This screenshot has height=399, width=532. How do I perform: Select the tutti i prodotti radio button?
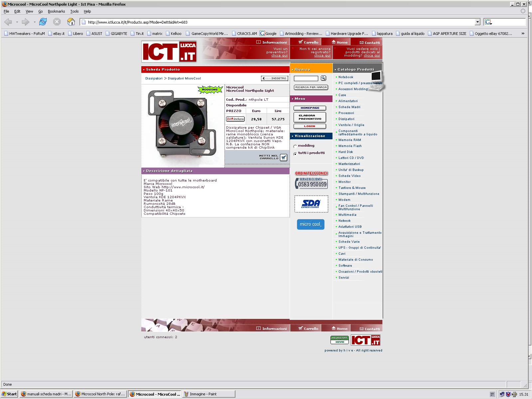[295, 154]
